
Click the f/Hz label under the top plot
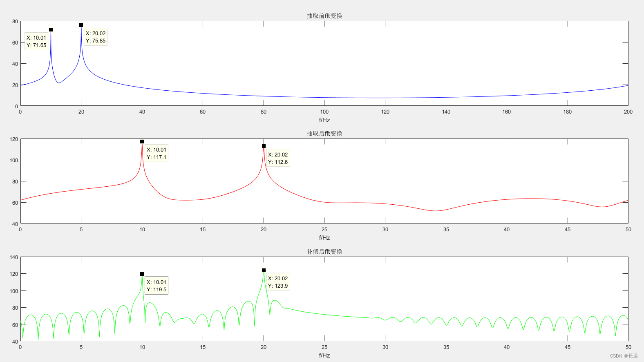pyautogui.click(x=324, y=120)
